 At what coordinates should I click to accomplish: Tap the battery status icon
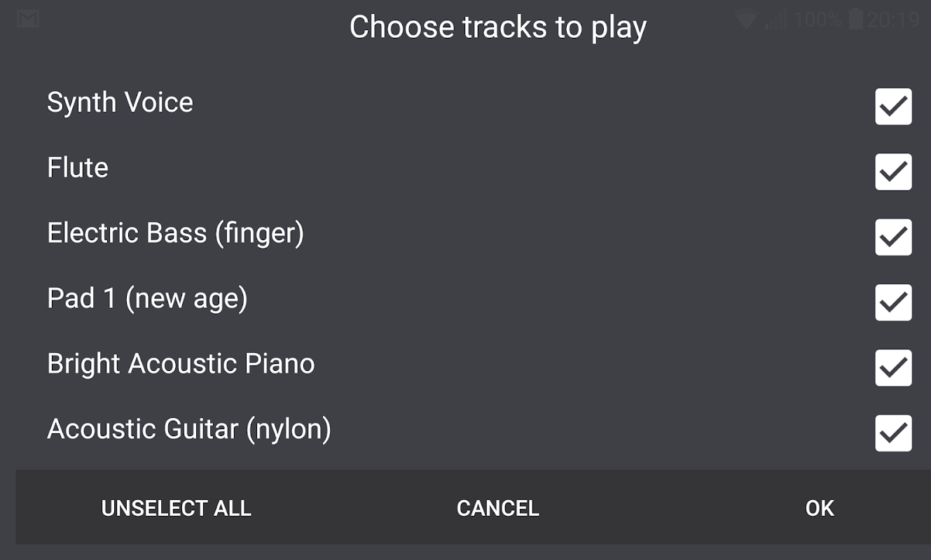(855, 19)
